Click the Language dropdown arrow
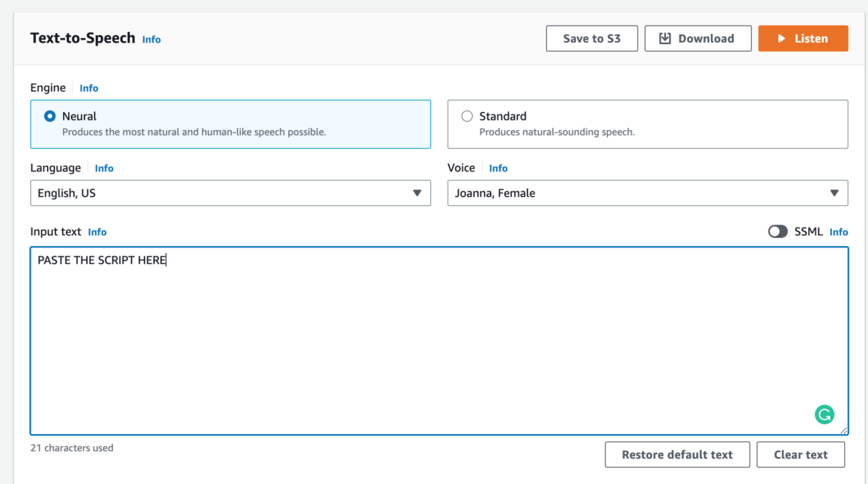The width and height of the screenshot is (868, 484). (x=417, y=193)
